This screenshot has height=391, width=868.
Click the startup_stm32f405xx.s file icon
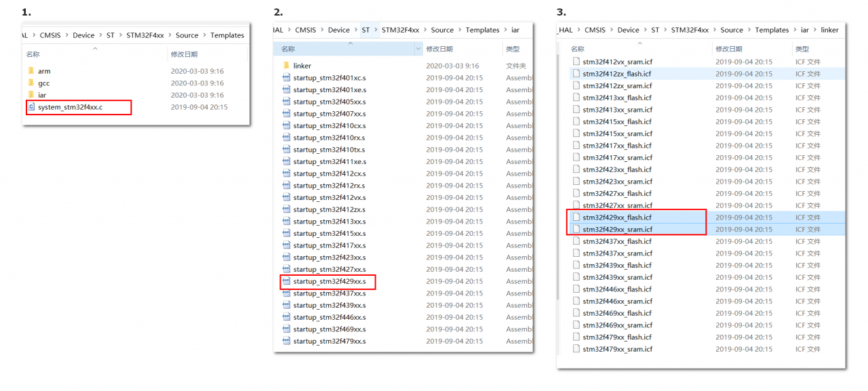pos(286,102)
